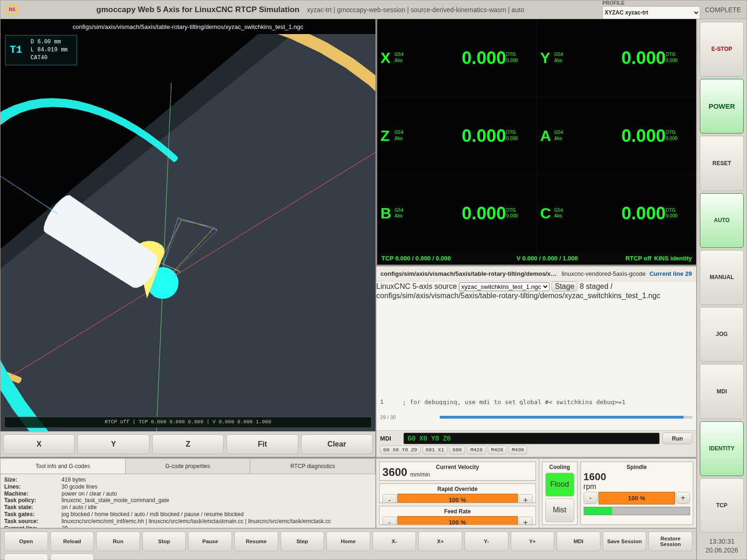747x560 pixels.
Task: Decrease Feed Rate with minus
Action: coord(389,521)
